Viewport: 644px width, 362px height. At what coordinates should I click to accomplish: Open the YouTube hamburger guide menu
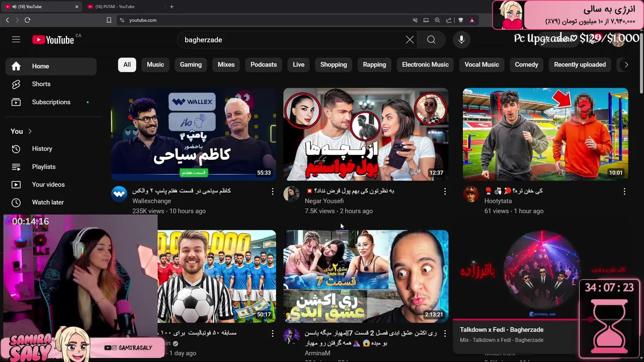16,40
